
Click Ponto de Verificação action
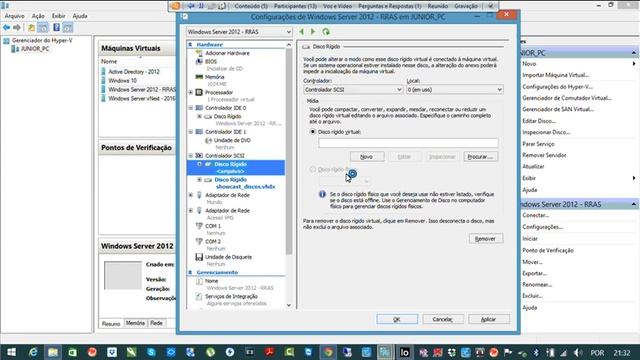(548, 250)
